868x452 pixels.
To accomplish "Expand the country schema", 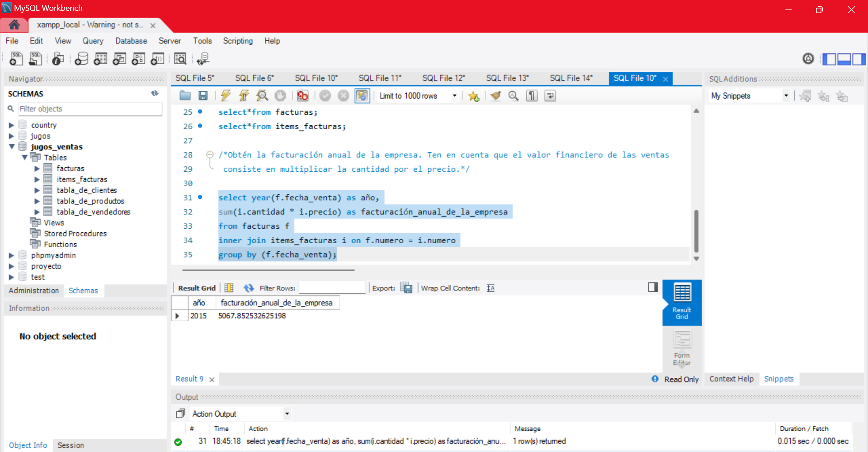I will pos(11,125).
